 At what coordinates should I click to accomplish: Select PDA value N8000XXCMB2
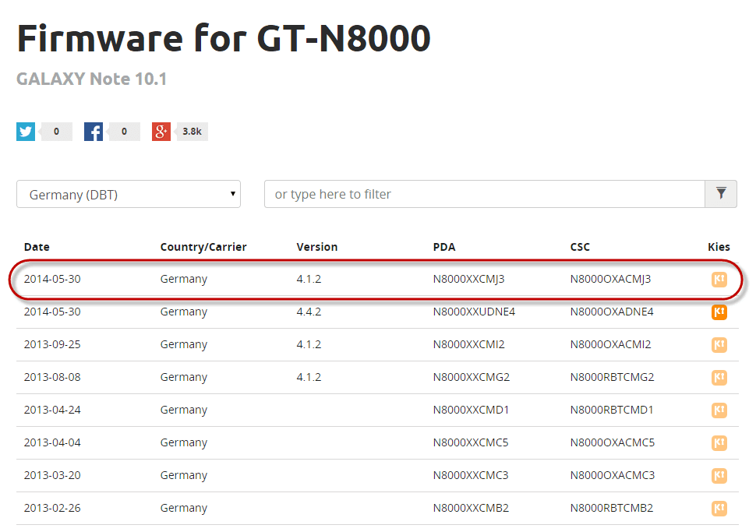coord(471,508)
